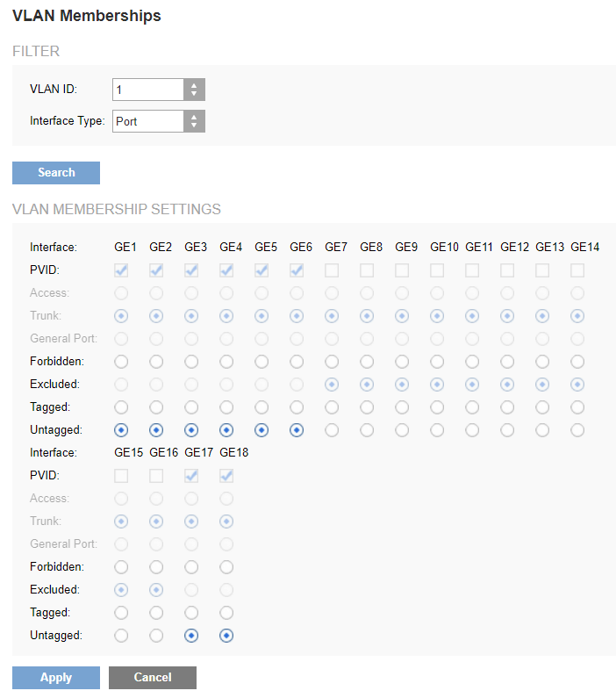This screenshot has width=616, height=698.
Task: Select Untagged radio for GE18
Action: coord(226,636)
